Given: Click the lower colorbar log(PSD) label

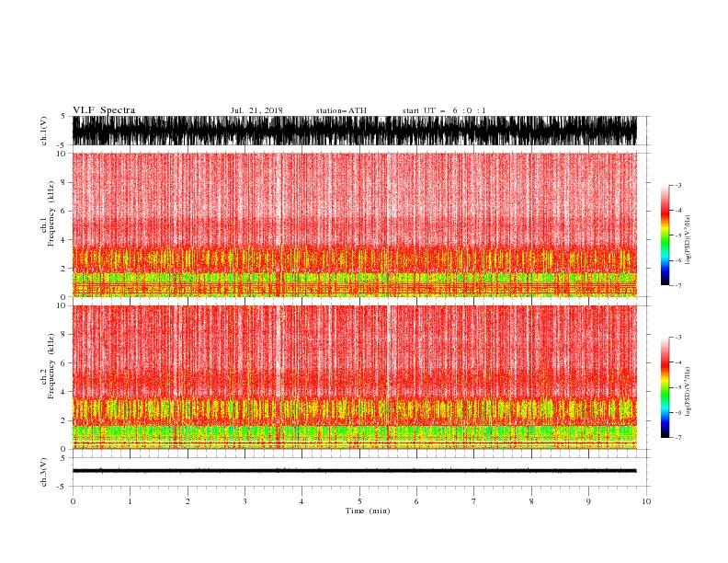Looking at the screenshot, I should [688, 392].
